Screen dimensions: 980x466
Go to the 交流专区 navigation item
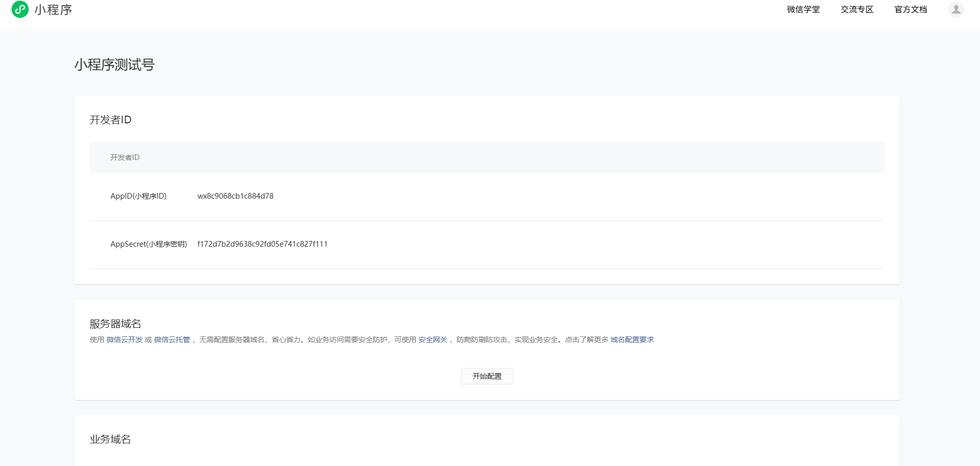pos(857,9)
